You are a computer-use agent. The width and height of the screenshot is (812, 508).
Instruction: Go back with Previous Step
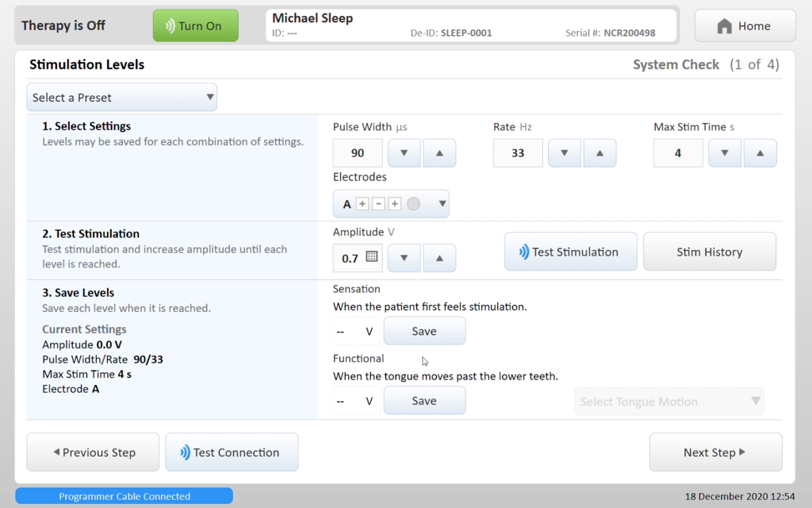(94, 452)
